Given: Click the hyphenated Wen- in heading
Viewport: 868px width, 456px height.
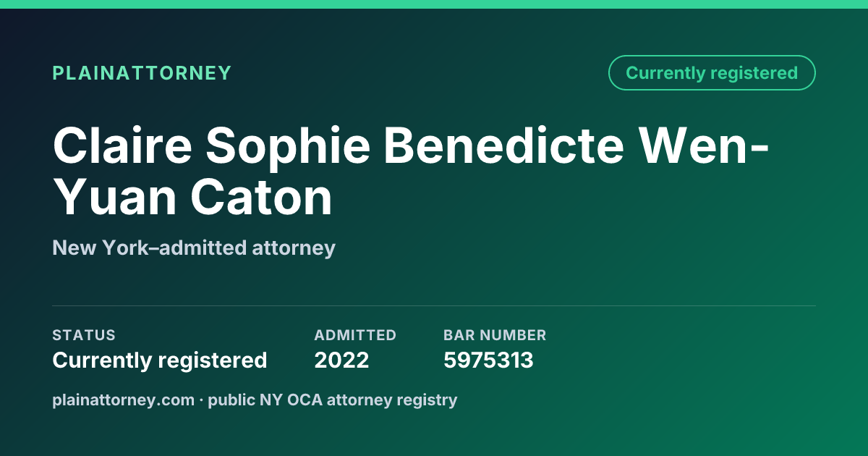Looking at the screenshot, I should pyautogui.click(x=704, y=145).
